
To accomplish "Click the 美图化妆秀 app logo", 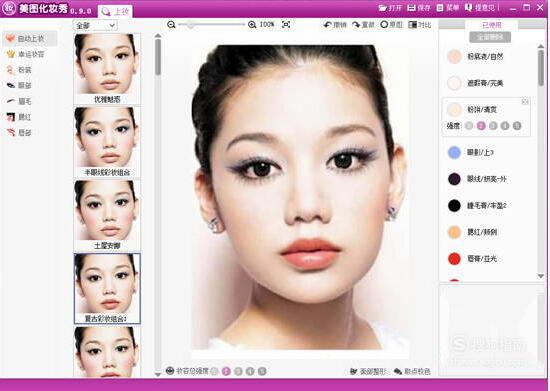I will [9, 8].
